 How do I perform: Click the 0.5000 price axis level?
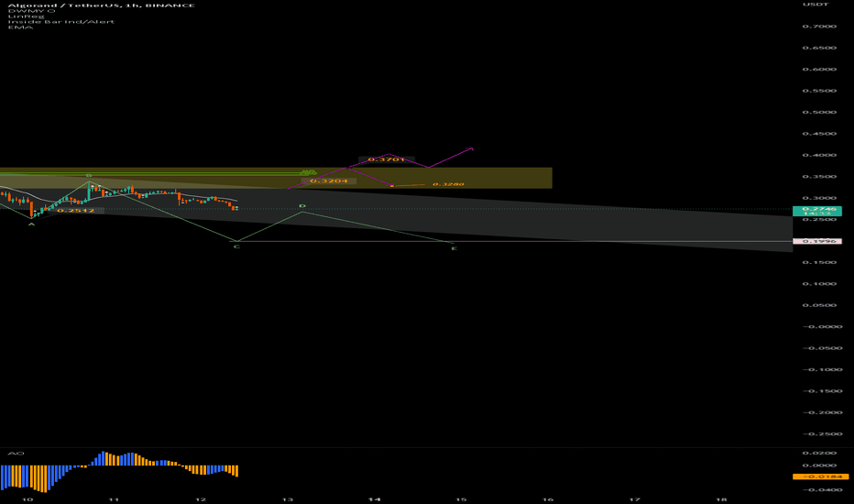[x=819, y=112]
